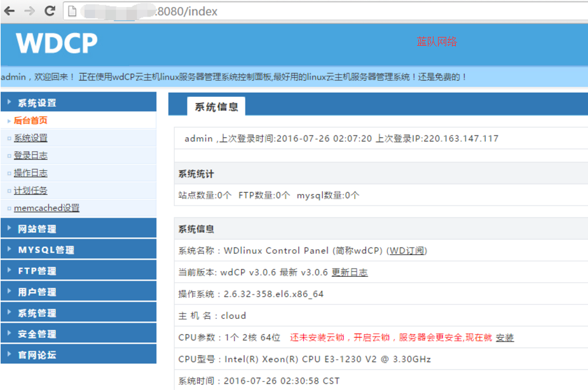Go back with the browser back arrow
Viewport: 588px width, 390px height.
10,11
